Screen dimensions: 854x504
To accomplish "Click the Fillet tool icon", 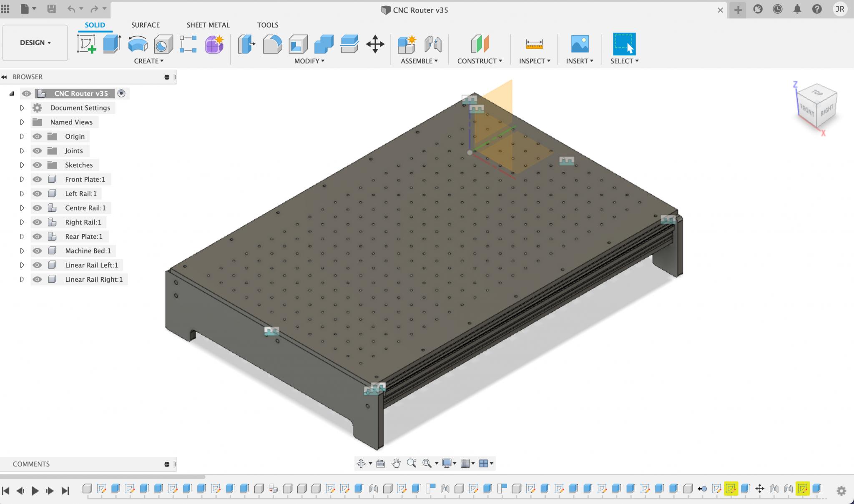I will (x=272, y=44).
